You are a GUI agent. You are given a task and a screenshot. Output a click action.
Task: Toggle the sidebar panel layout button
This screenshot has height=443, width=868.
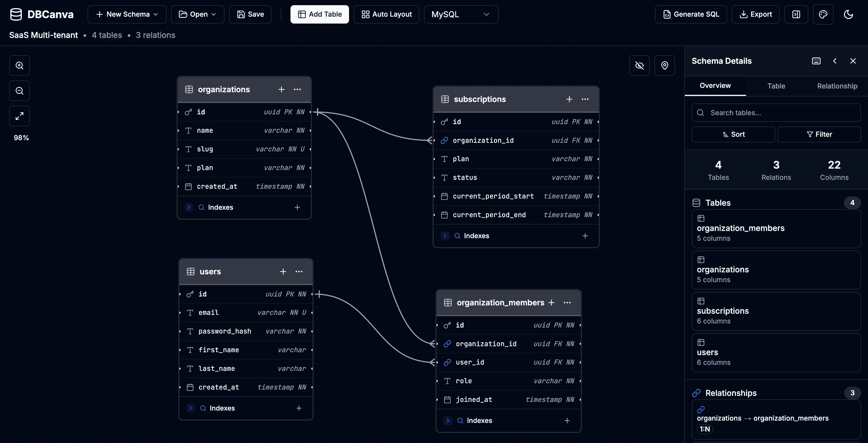pos(796,14)
